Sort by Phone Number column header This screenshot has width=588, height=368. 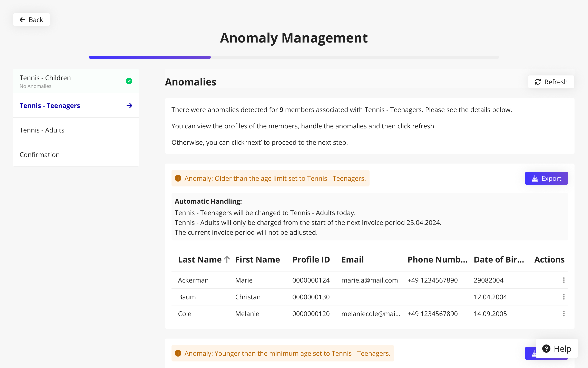(x=437, y=259)
